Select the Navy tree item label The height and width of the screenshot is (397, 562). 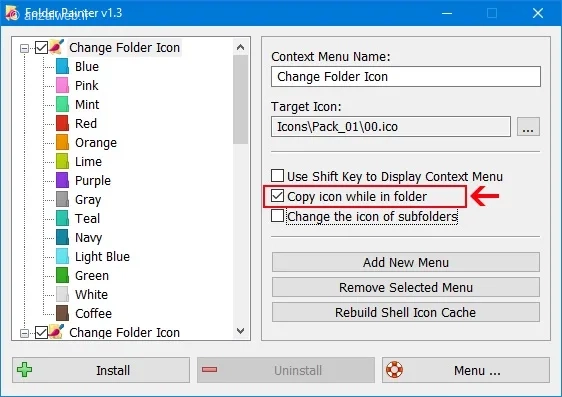(89, 237)
